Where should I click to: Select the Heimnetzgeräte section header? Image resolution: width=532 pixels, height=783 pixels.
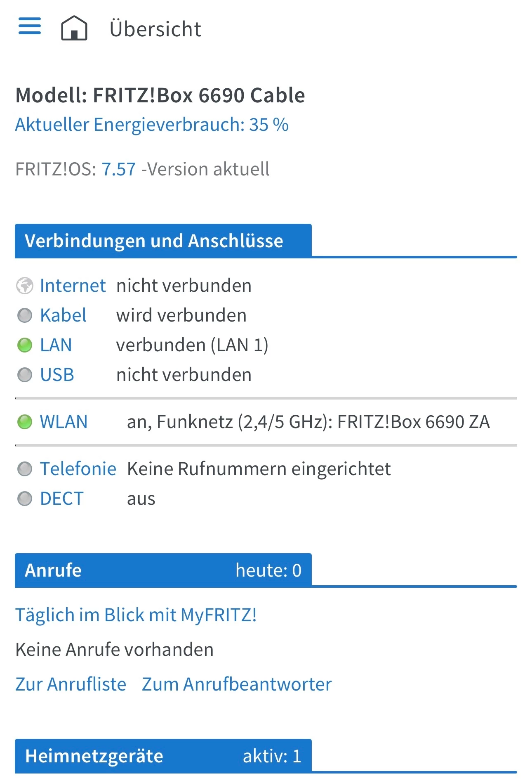pos(163,756)
